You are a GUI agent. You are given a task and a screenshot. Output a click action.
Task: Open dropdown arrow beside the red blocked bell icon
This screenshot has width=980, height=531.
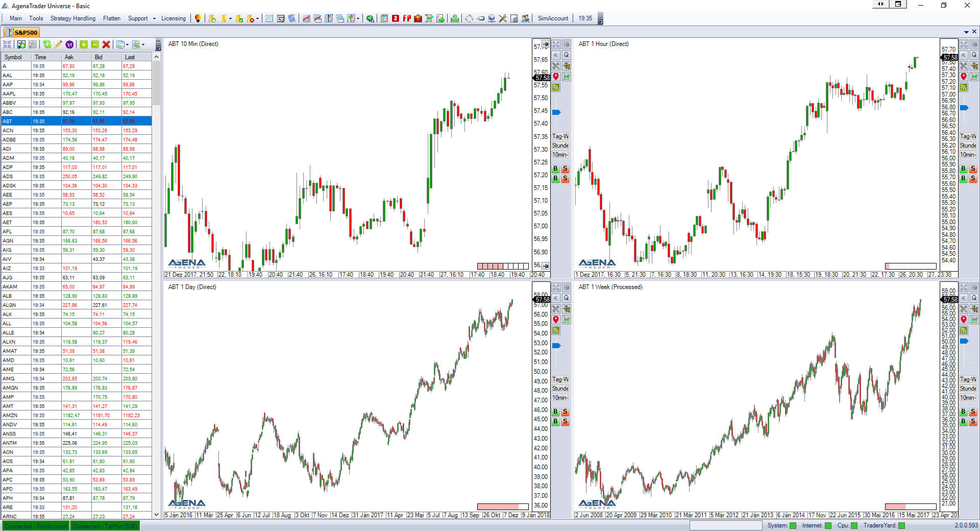pos(258,19)
